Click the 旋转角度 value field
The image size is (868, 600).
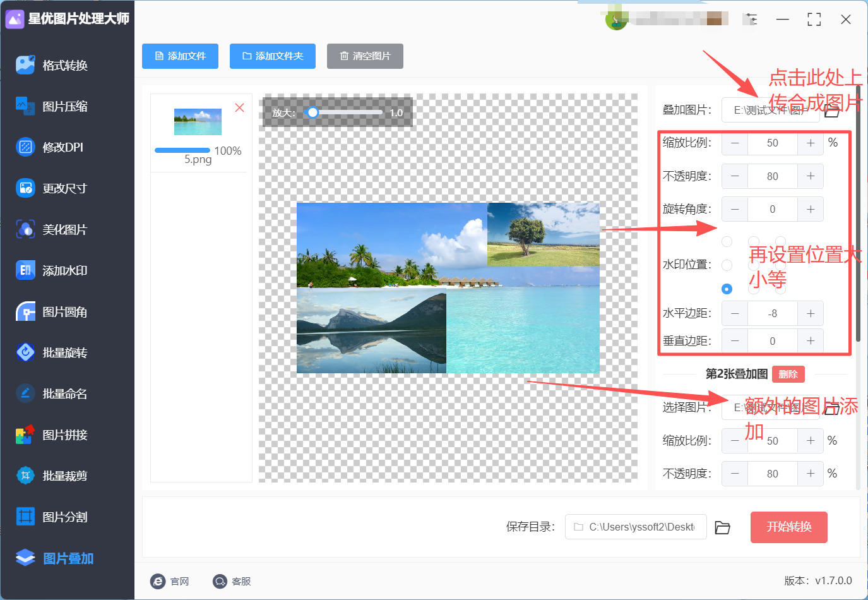tap(773, 209)
